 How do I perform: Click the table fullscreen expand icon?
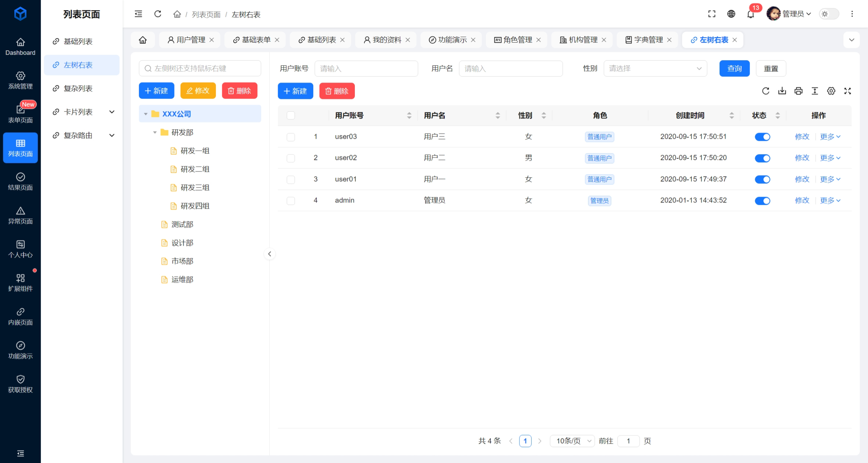coord(847,91)
